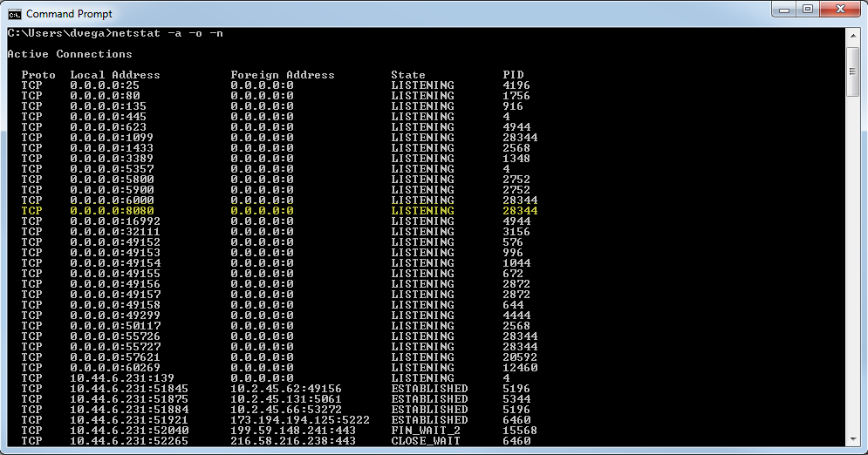Click foreign address 199.59.148.241:443
The image size is (868, 455).
pyautogui.click(x=293, y=431)
